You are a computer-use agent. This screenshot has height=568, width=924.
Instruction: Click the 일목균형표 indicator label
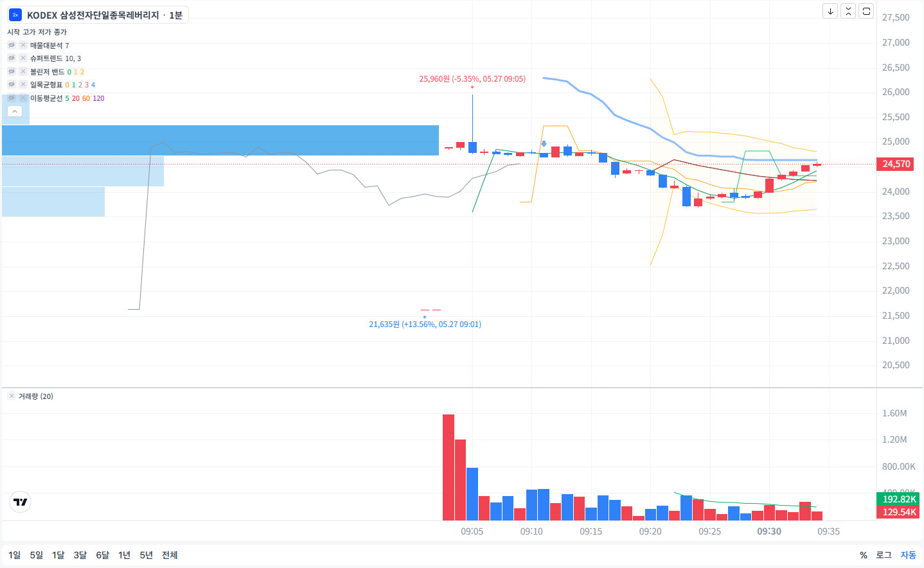coord(46,85)
